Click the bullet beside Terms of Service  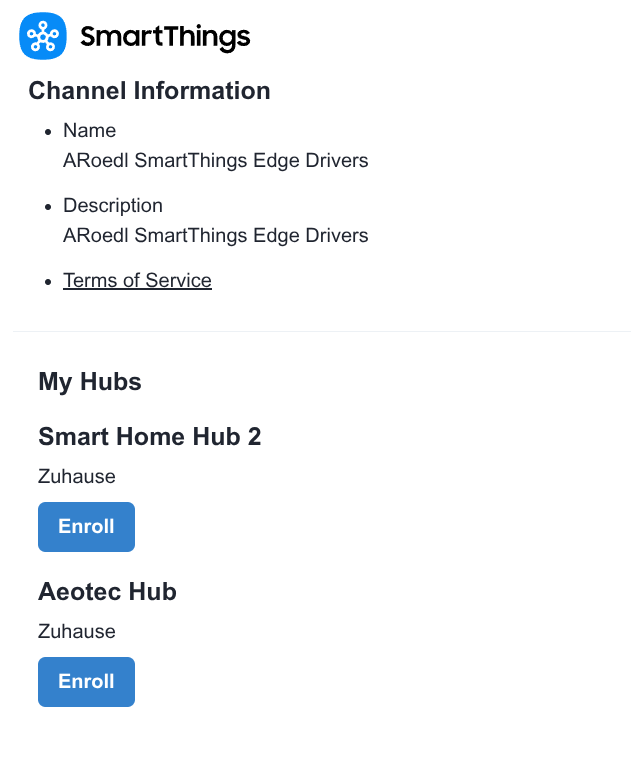(49, 282)
